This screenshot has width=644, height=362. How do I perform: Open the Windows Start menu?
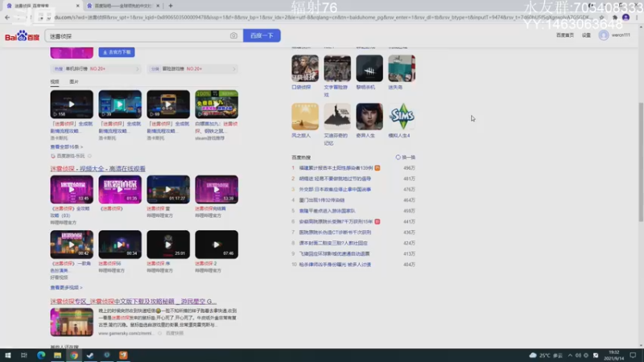point(8,355)
